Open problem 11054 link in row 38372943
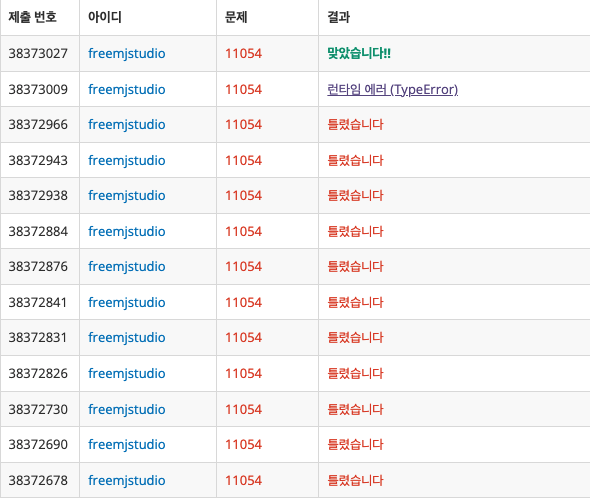This screenshot has height=503, width=590. [243, 161]
